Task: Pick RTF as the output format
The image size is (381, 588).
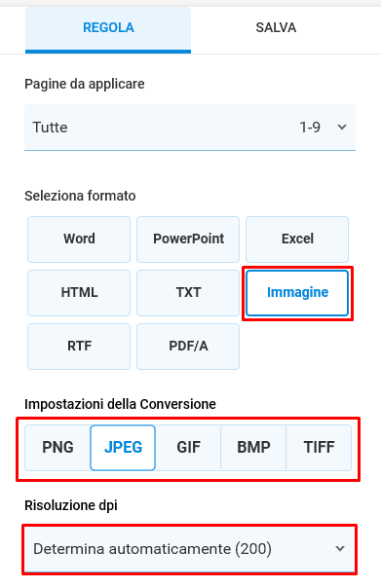Action: coord(79,347)
